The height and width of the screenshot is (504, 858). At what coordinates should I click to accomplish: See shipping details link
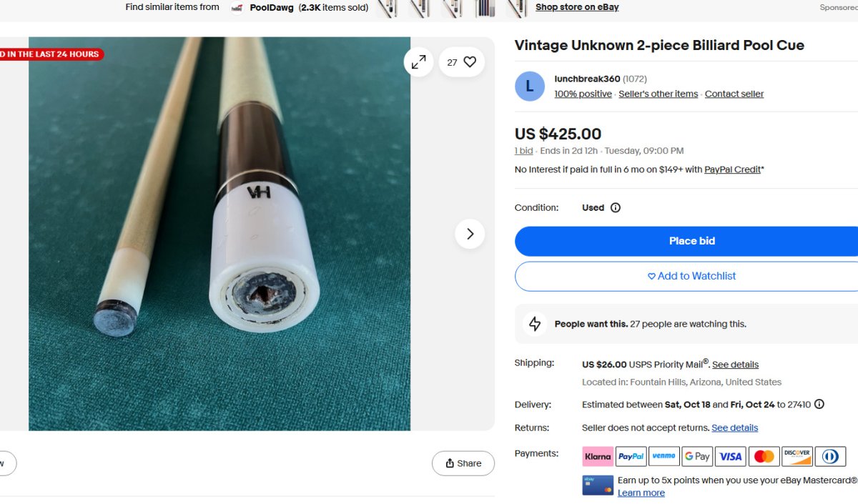click(735, 365)
